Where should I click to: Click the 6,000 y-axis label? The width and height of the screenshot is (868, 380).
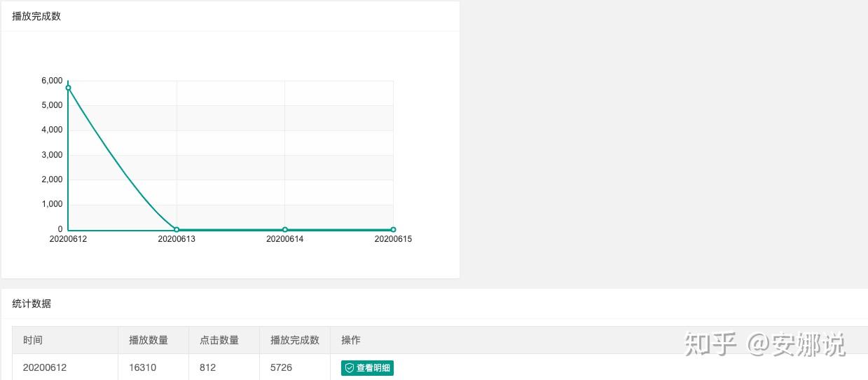point(52,81)
